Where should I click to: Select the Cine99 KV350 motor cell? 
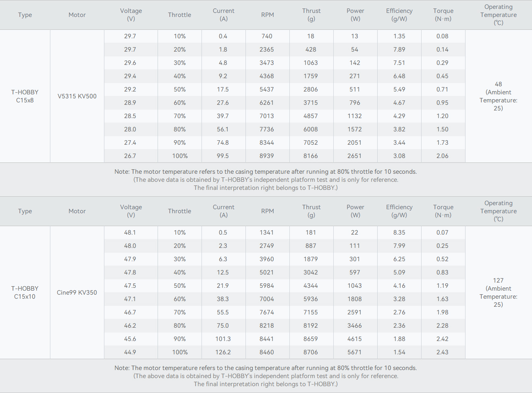coord(77,293)
